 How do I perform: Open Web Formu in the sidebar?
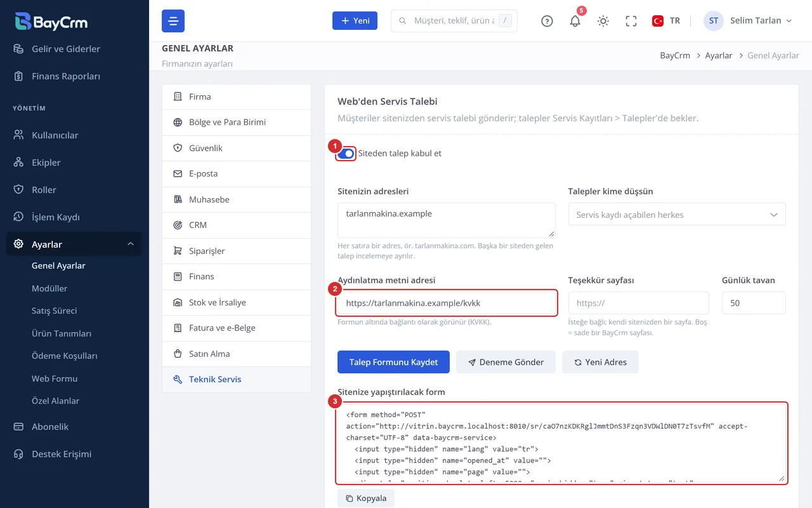coord(55,378)
